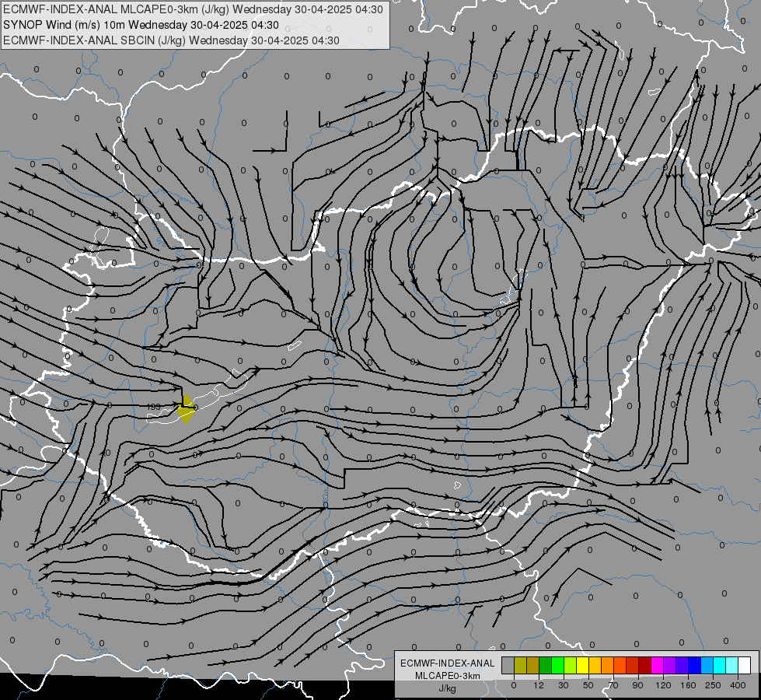
Task: Click the legend value 70
Action: (613, 685)
